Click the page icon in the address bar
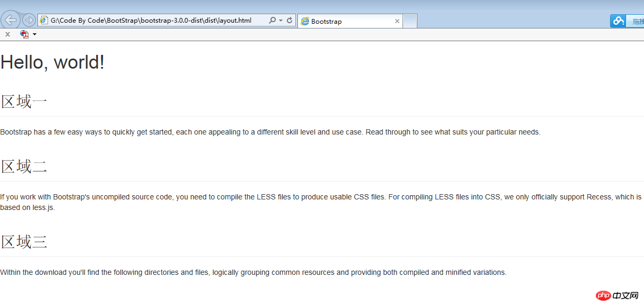 coord(44,20)
